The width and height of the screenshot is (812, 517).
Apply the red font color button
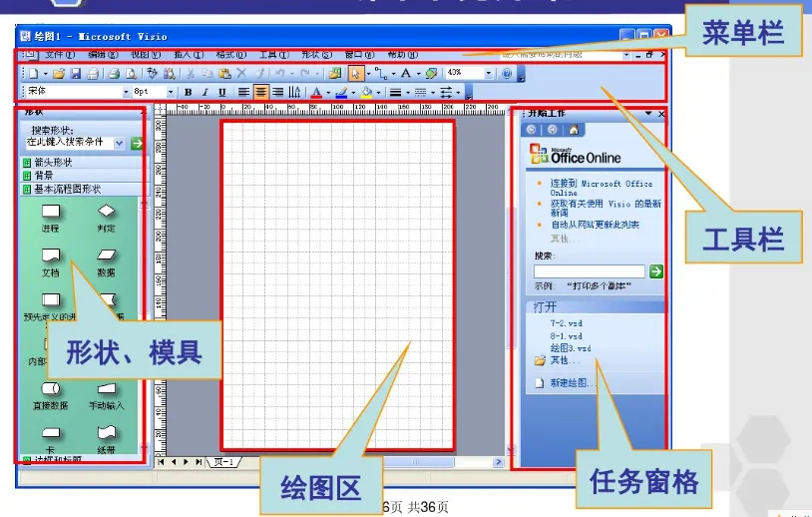316,92
